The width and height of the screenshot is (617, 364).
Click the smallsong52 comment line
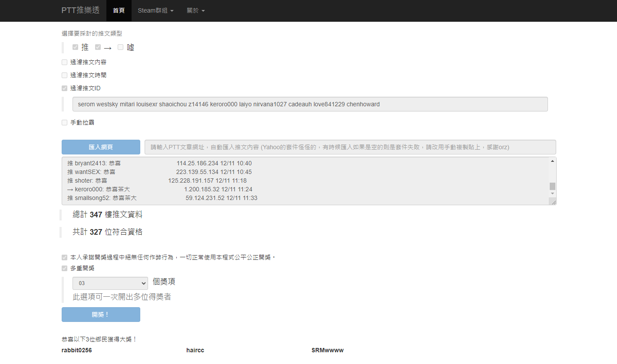(162, 198)
